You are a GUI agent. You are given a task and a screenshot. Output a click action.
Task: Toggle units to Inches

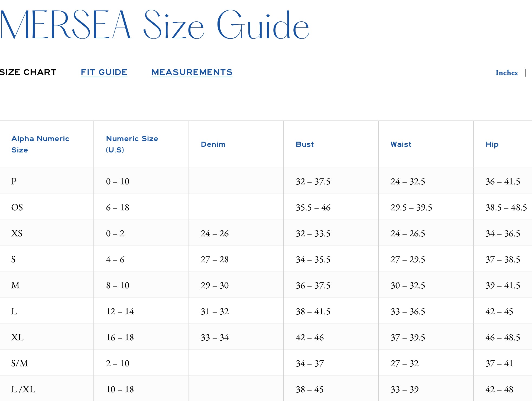click(506, 73)
